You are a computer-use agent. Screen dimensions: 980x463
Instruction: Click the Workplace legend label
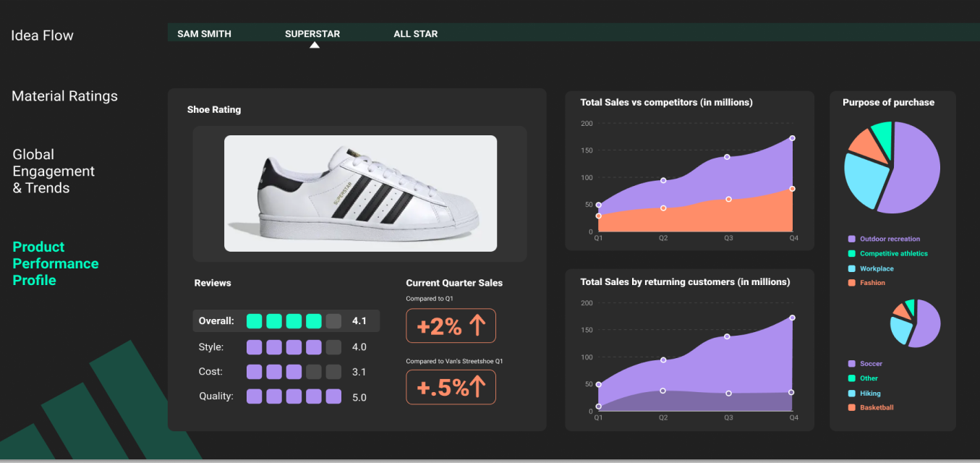[x=877, y=268]
